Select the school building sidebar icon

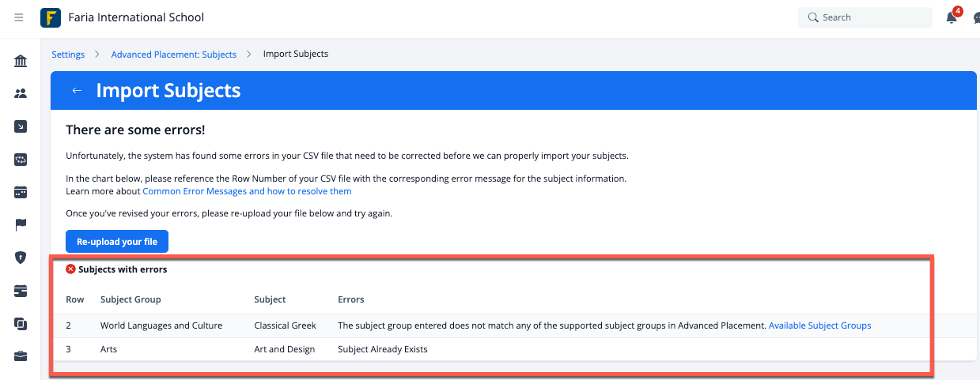pyautogui.click(x=21, y=61)
